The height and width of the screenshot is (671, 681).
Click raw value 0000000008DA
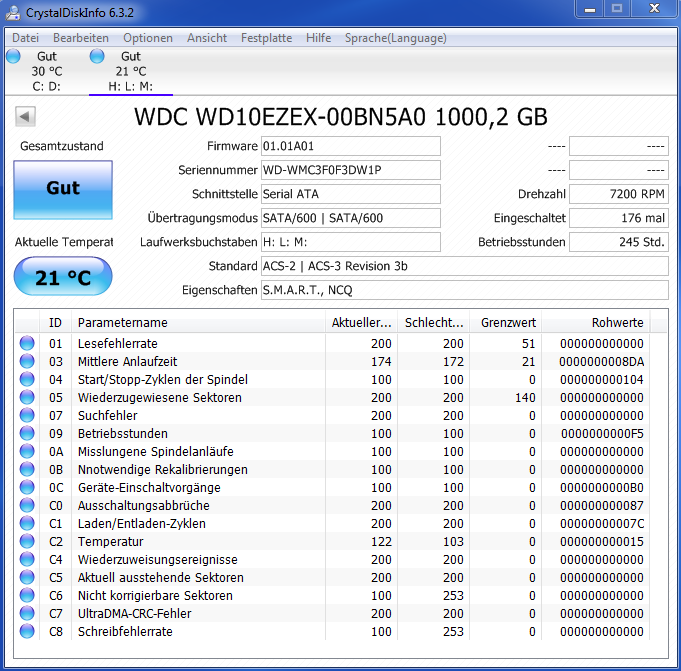(x=602, y=361)
